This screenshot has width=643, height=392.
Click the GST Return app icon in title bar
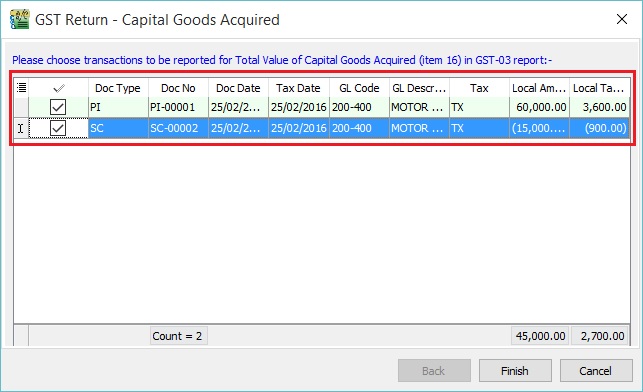point(20,19)
